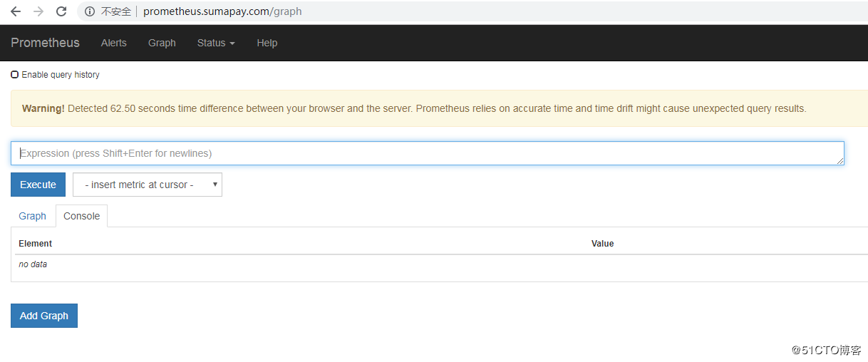The image size is (868, 362).
Task: Enable the query history checkbox
Action: click(15, 75)
